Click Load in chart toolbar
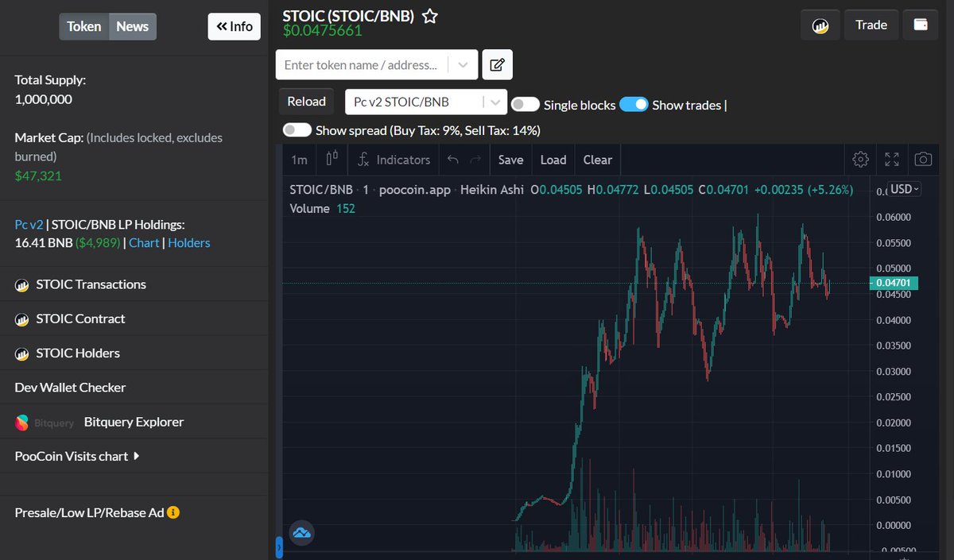The width and height of the screenshot is (954, 560). click(x=553, y=160)
